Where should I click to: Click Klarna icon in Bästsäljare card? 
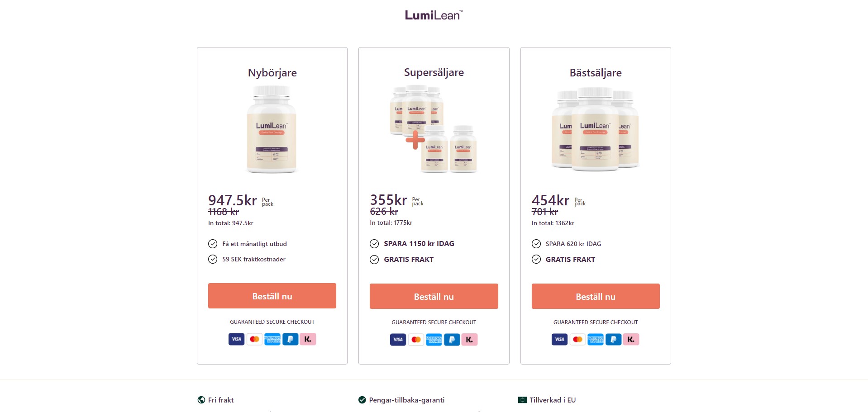(631, 340)
